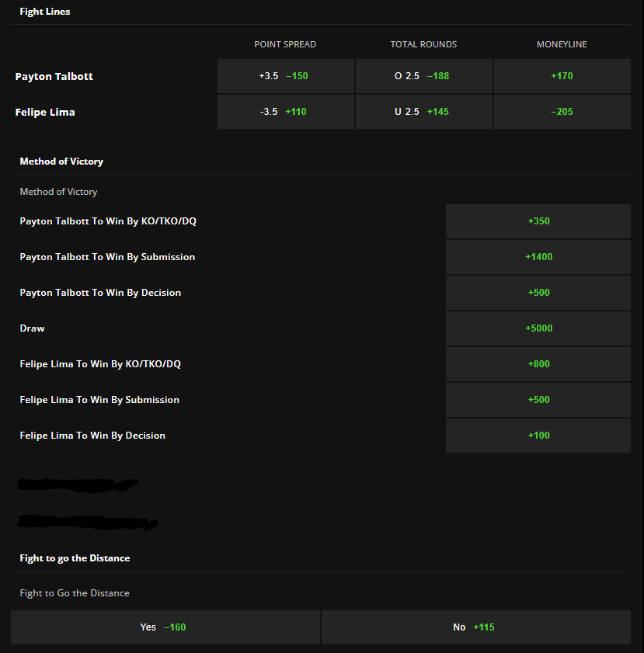Screen dimensions: 644x653
Task: Pick Over 2.5 total rounds at -188
Action: pos(423,76)
